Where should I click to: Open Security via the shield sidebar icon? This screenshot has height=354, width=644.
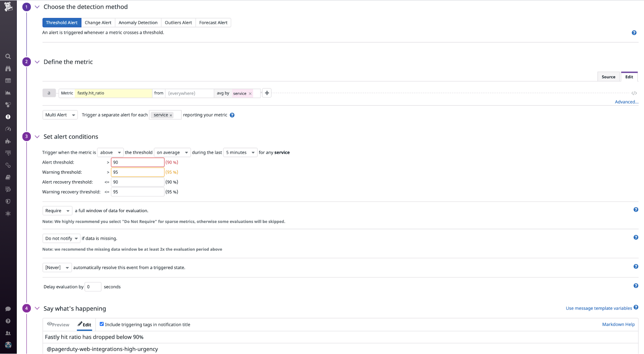click(8, 201)
